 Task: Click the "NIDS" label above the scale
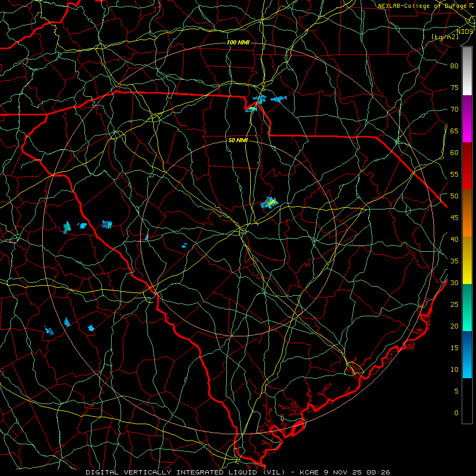pyautogui.click(x=464, y=31)
